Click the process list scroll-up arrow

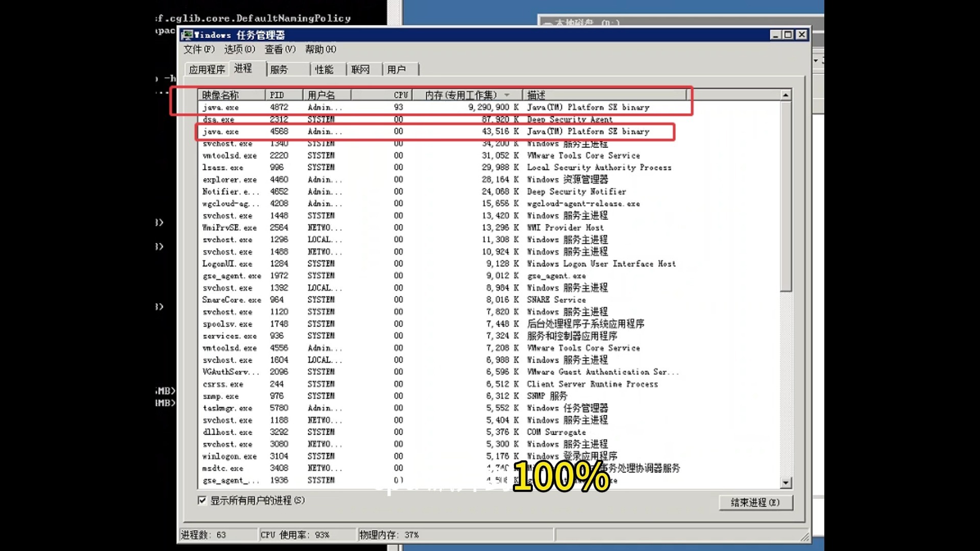[x=786, y=95]
